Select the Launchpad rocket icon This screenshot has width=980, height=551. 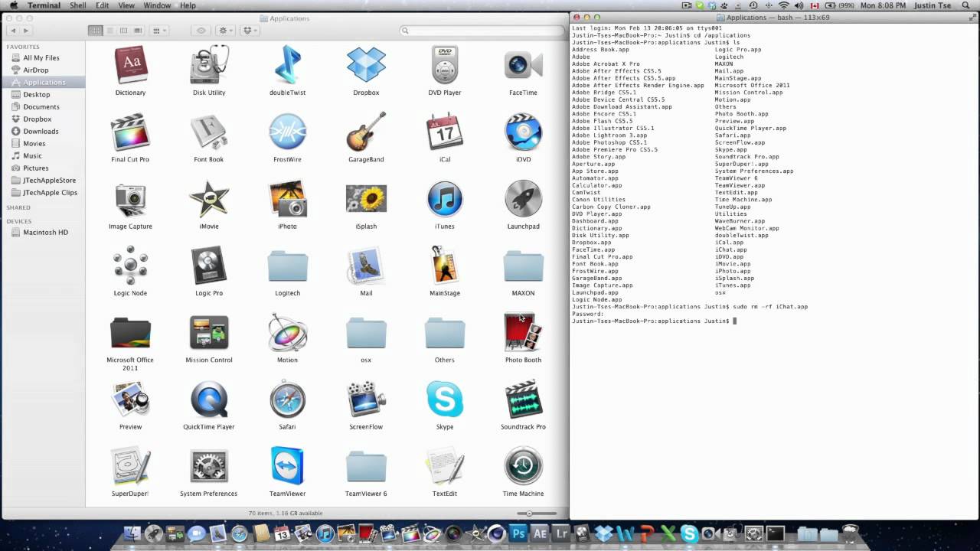coord(523,199)
